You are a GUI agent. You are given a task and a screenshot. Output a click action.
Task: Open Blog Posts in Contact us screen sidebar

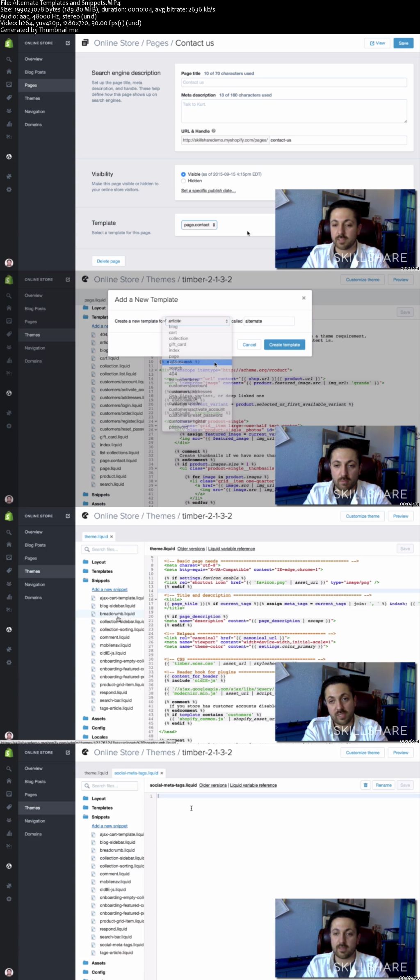tap(35, 72)
